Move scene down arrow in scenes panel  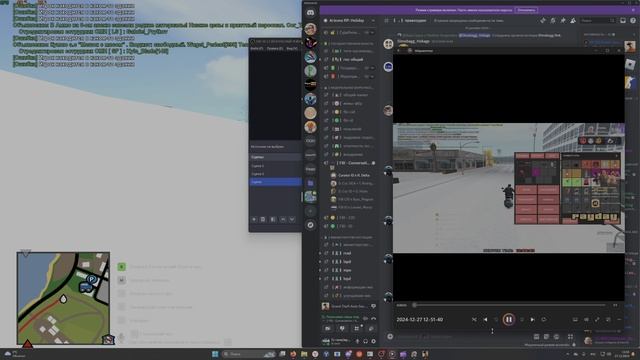coord(292,220)
